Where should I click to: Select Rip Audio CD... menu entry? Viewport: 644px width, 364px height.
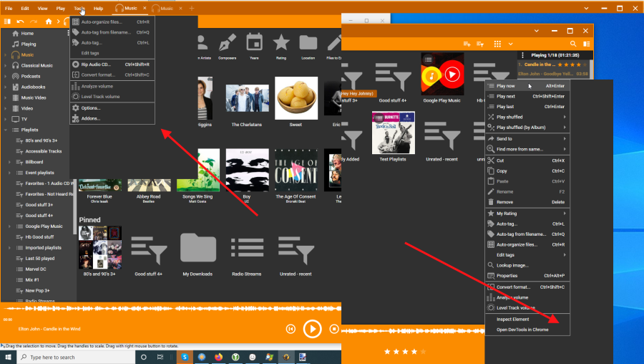95,64
